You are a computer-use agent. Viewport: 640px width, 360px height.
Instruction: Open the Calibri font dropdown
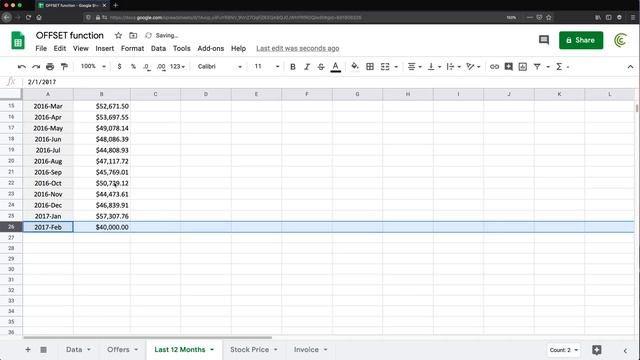(x=220, y=67)
